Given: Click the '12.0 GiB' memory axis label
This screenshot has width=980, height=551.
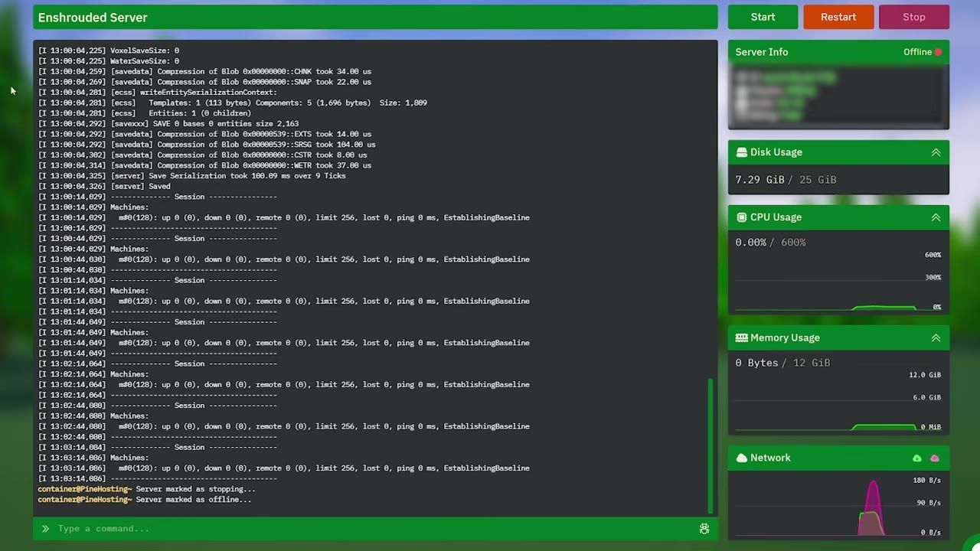Looking at the screenshot, I should (925, 375).
